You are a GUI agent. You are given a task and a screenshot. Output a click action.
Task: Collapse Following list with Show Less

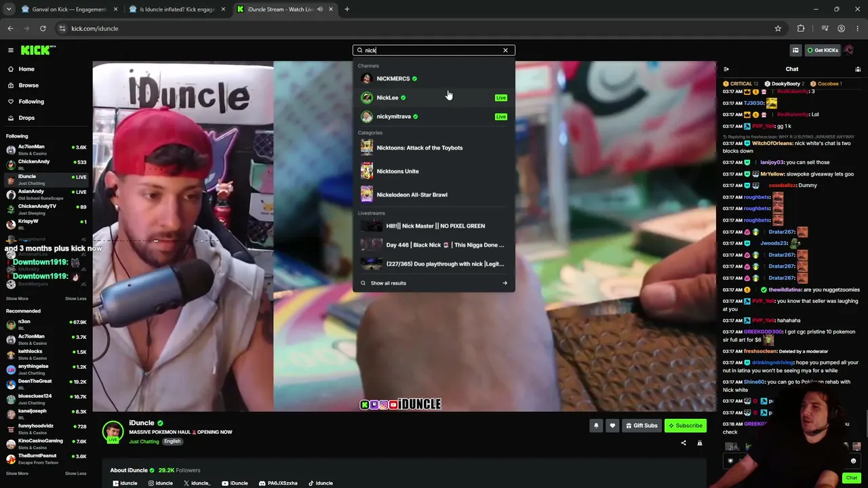pos(76,299)
